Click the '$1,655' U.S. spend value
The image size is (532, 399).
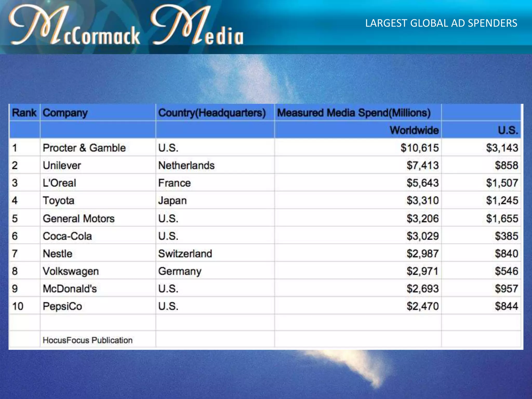[502, 218]
